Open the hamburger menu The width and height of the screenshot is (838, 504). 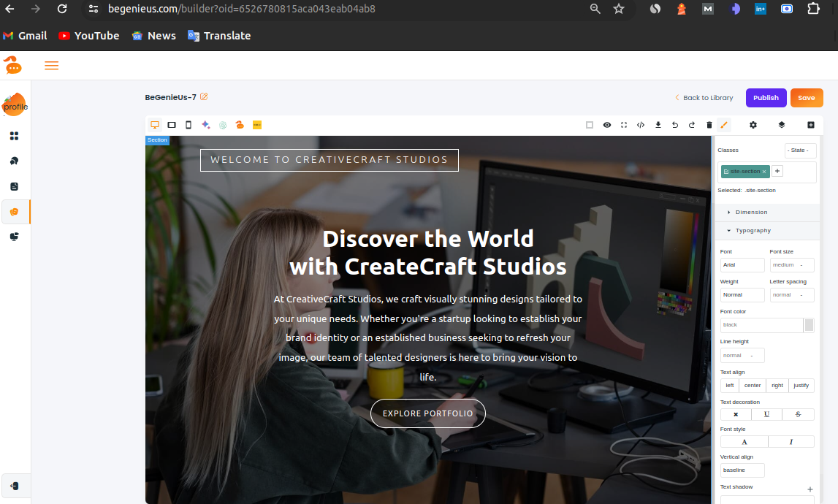52,66
